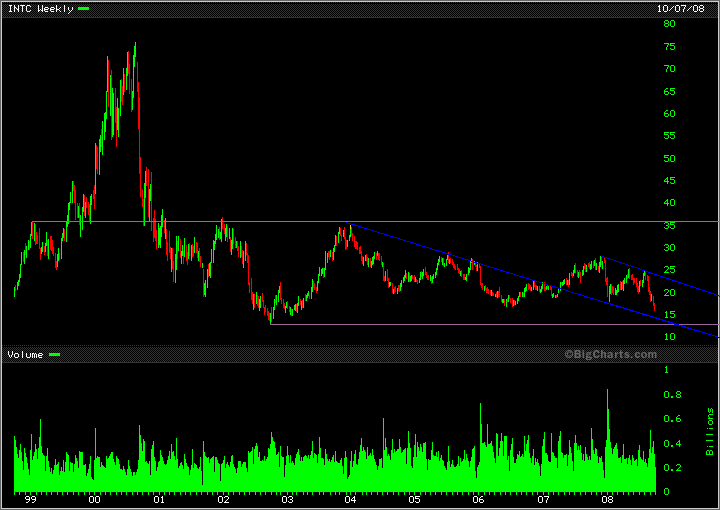Click the green legend marker beside INTC Weekly

click(x=84, y=9)
